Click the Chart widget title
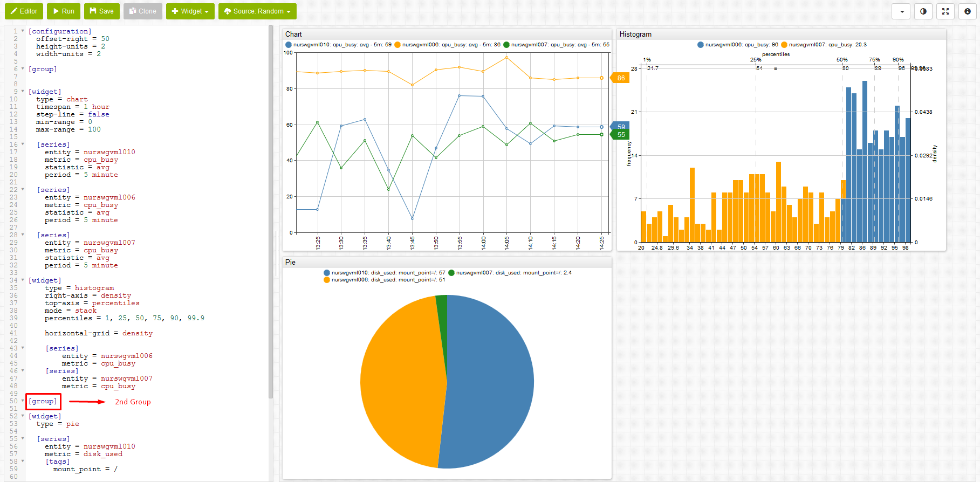 click(x=293, y=34)
